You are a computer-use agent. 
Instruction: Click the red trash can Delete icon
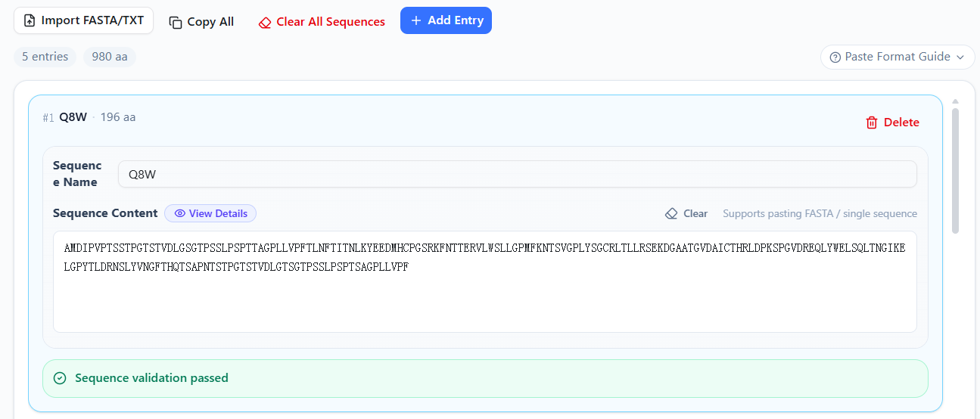[x=872, y=123]
